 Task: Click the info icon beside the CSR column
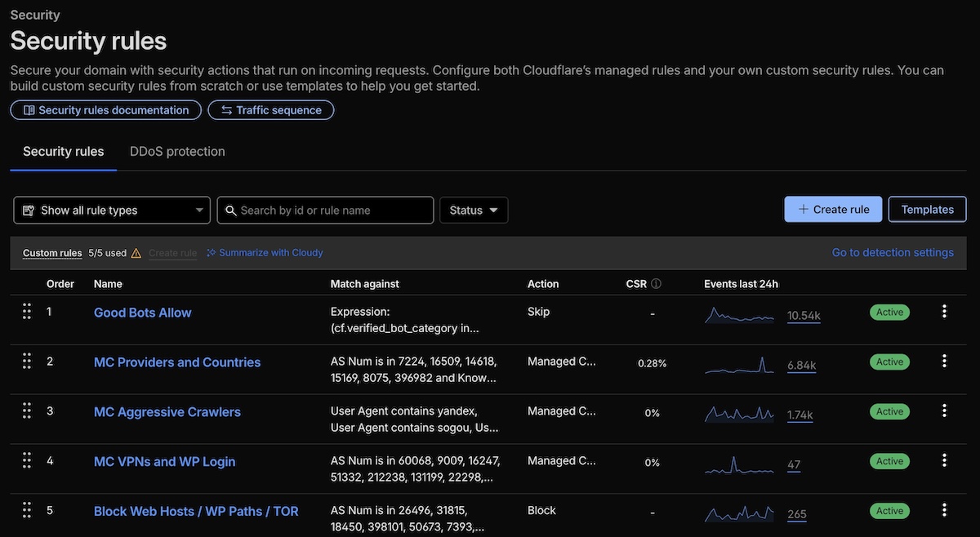[x=654, y=283]
